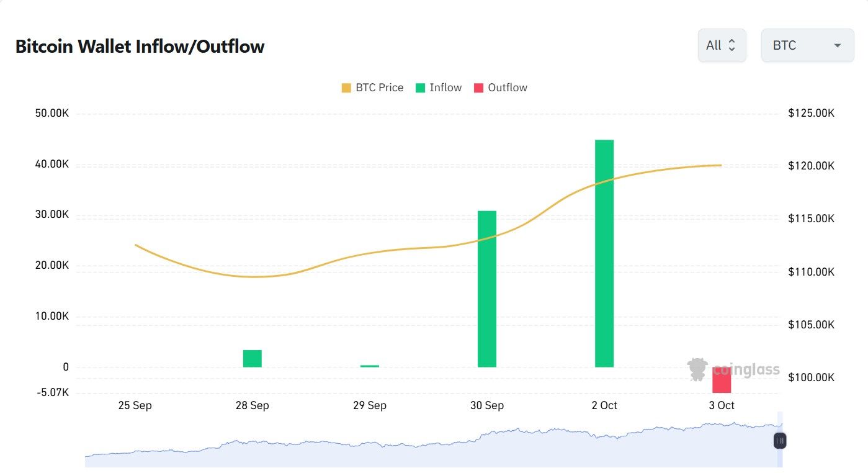Click the caret arrow on the BTC selector
868x473 pixels.
point(838,45)
